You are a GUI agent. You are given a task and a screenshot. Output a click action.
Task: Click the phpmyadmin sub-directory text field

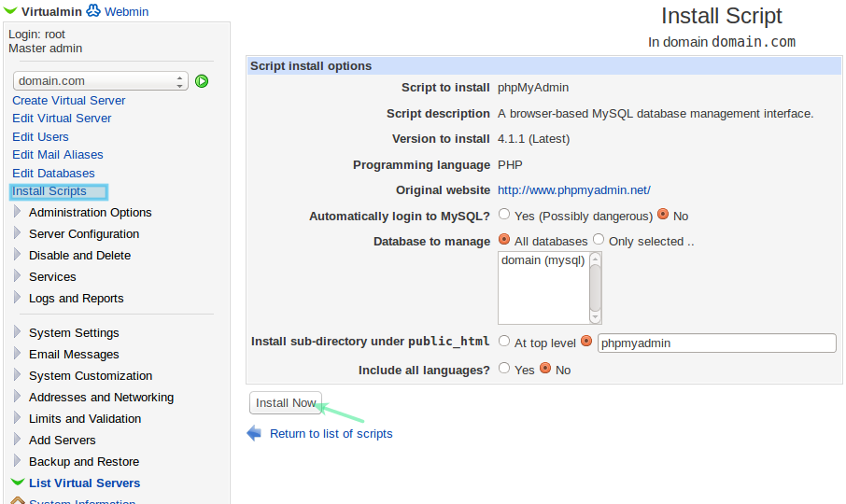tap(716, 343)
